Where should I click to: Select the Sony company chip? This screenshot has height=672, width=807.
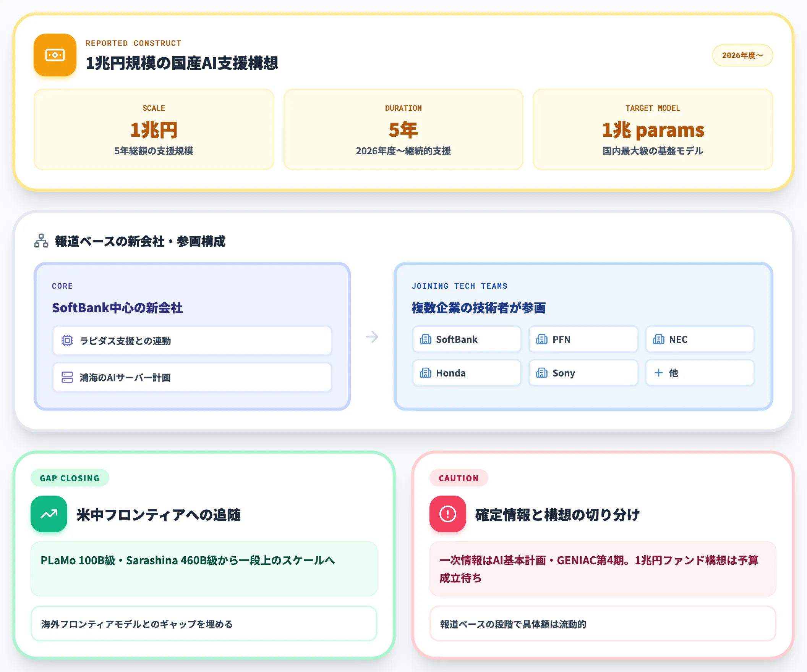[x=583, y=373]
